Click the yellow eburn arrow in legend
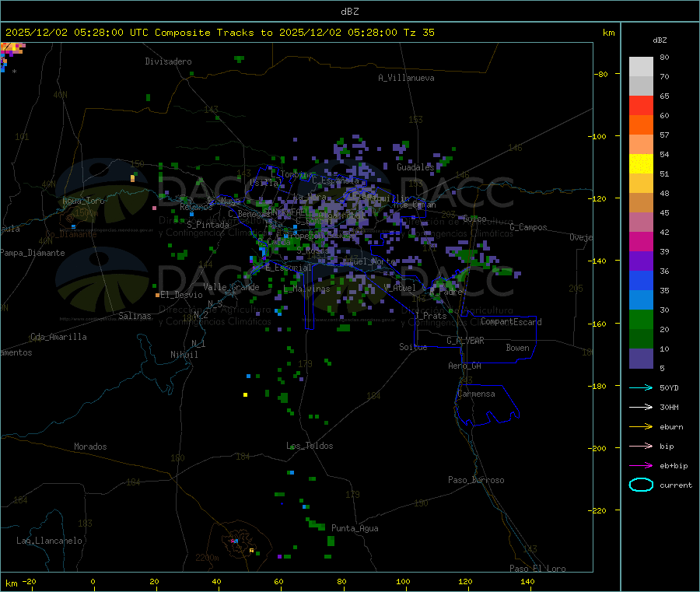The image size is (700, 592). [641, 426]
